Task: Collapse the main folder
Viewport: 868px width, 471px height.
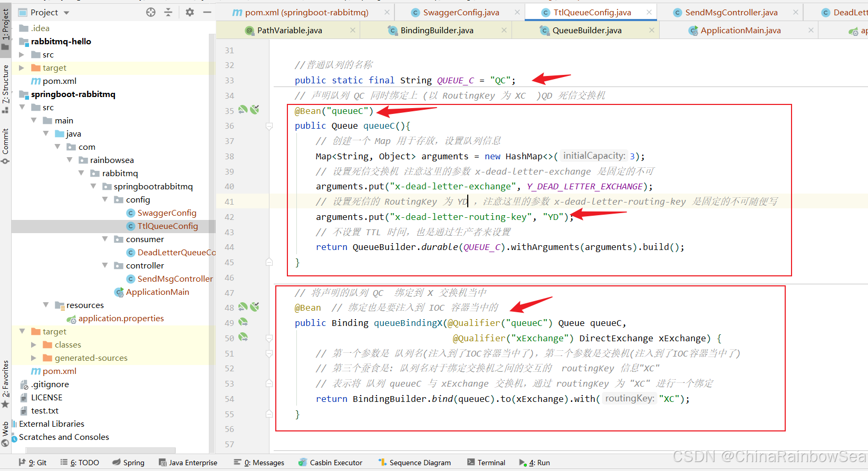Action: point(34,120)
